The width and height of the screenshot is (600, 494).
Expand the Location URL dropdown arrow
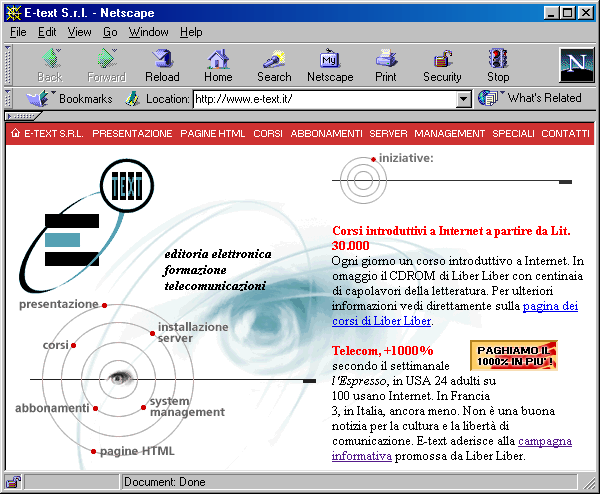(463, 99)
